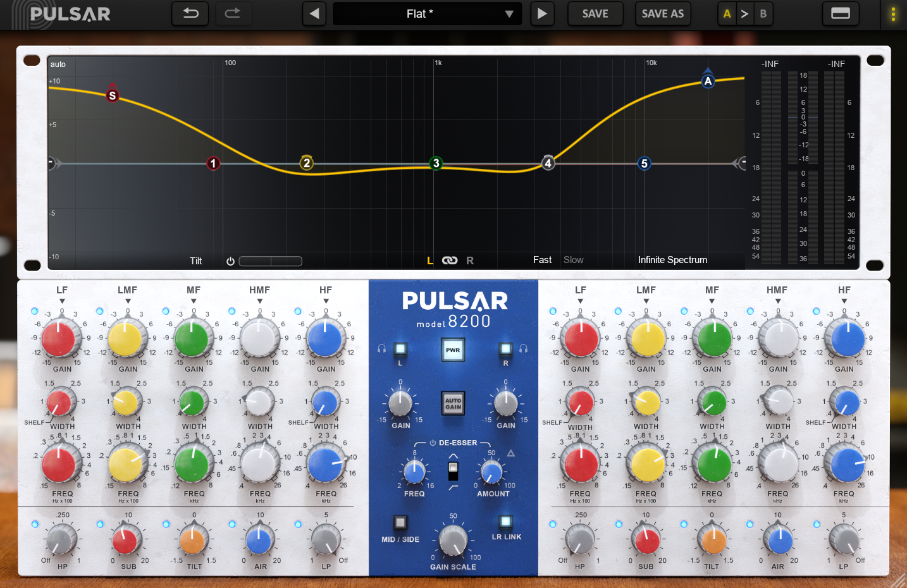Click left channel red LF GAIN knob
This screenshot has height=588, width=907.
[x=59, y=338]
